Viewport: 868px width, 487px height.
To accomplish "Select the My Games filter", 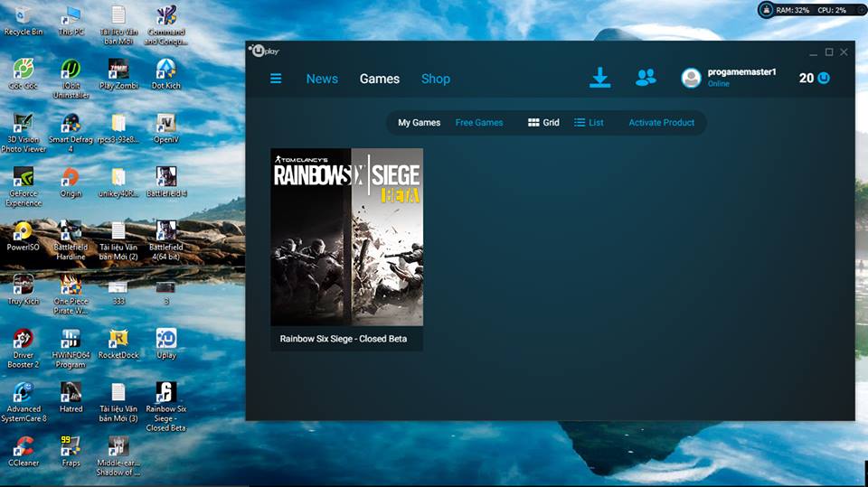I will point(419,123).
